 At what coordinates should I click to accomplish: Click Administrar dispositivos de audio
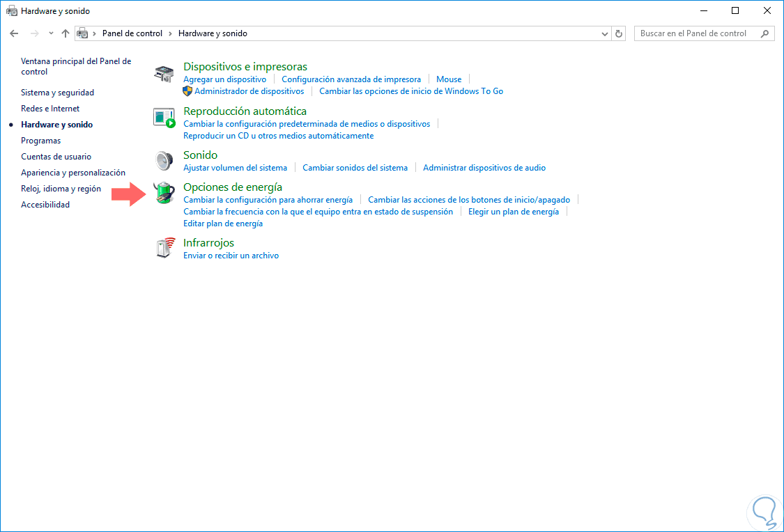coord(484,168)
